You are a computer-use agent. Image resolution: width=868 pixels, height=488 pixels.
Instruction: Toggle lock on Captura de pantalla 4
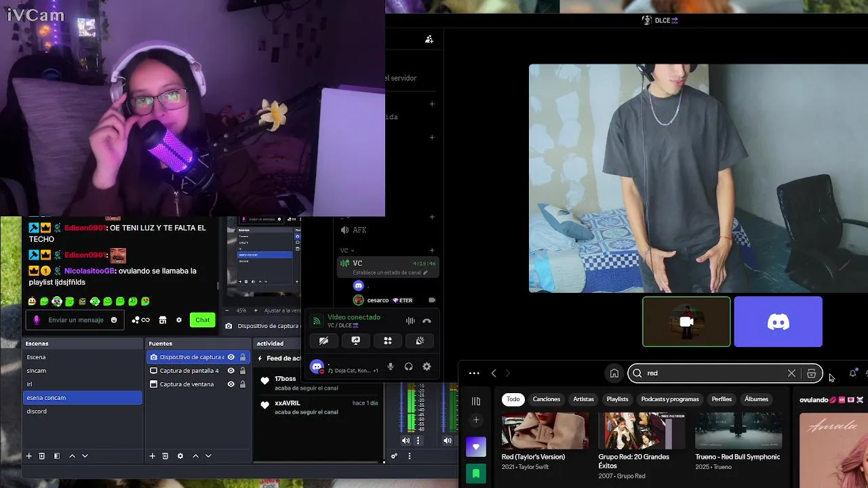[242, 371]
